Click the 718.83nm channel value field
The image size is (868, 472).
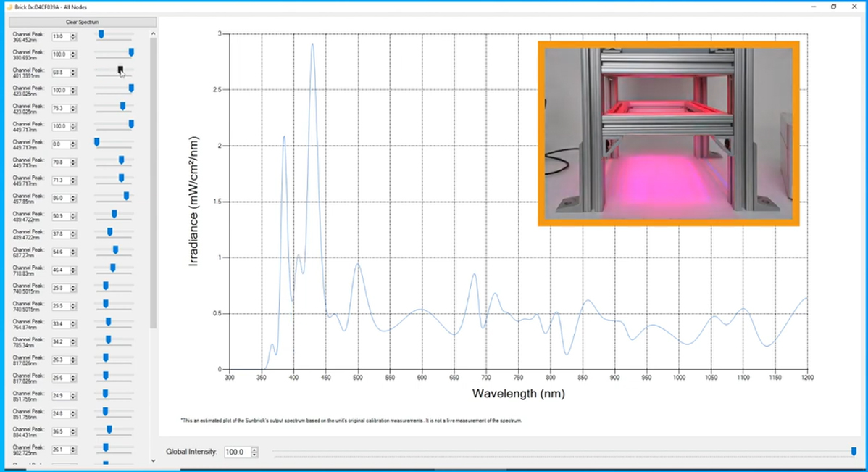click(60, 270)
